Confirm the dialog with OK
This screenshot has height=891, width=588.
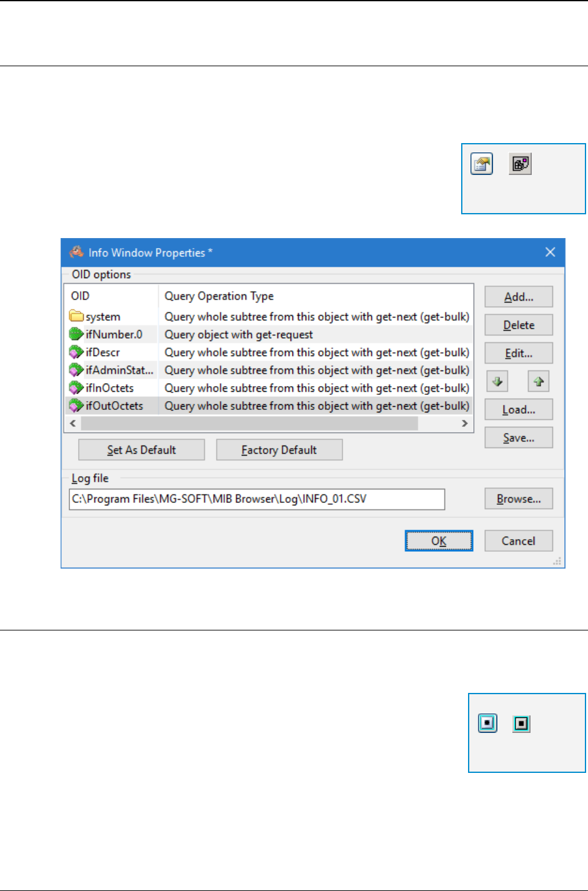point(439,541)
